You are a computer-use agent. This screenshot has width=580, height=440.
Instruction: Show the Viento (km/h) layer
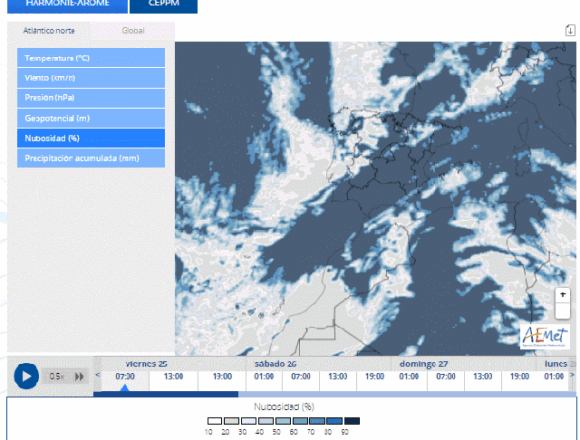point(91,78)
